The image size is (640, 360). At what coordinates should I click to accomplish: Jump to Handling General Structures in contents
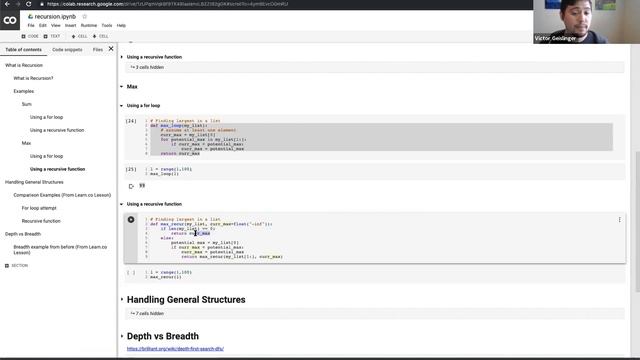[34, 182]
